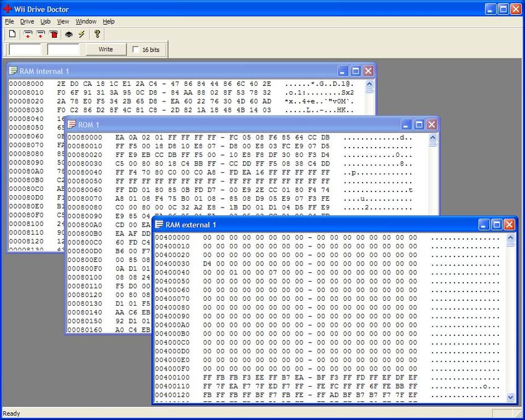
Task: Click scroll up arrow in RAM external 1
Action: point(510,237)
